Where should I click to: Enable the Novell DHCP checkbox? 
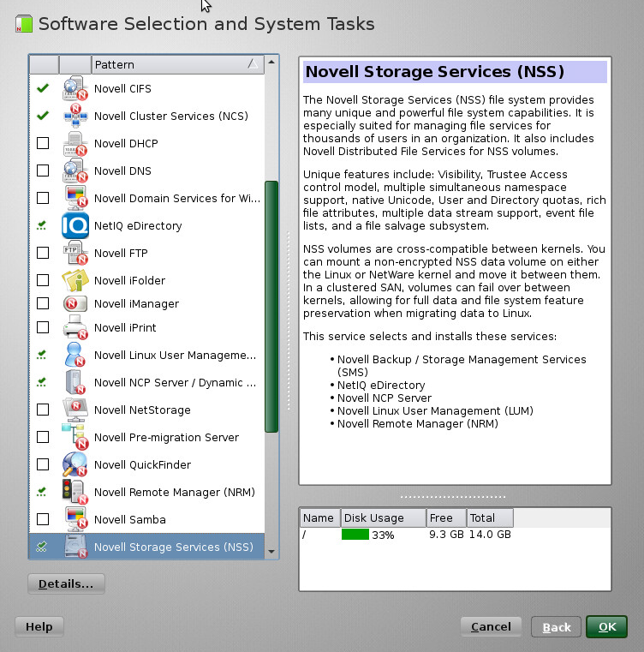(x=43, y=143)
